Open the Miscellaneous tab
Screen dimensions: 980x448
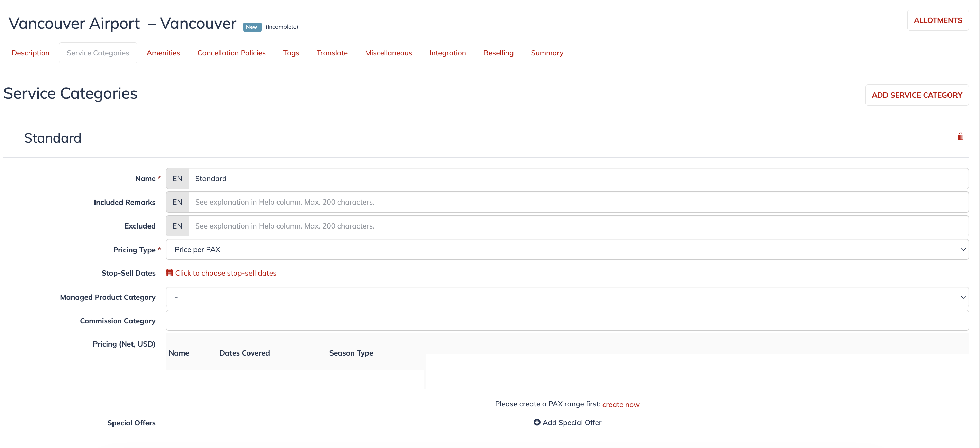pyautogui.click(x=388, y=53)
